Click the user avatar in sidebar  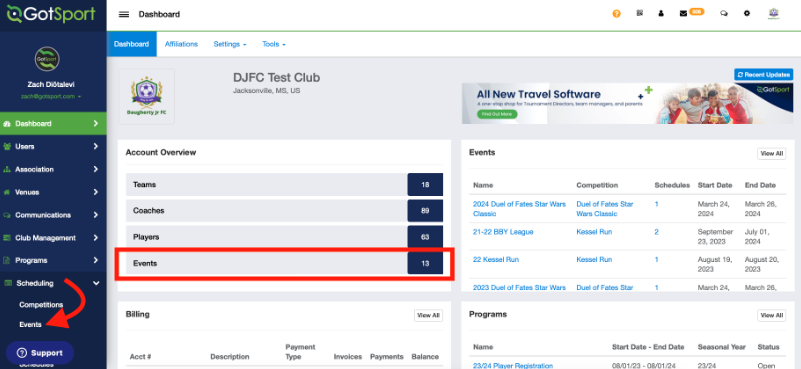click(47, 59)
